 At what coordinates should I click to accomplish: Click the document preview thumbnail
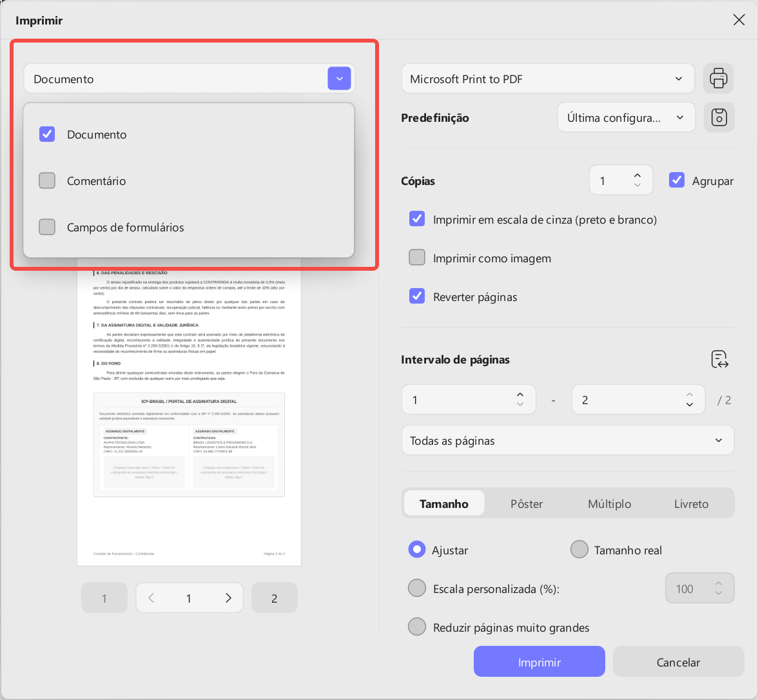[x=189, y=412]
